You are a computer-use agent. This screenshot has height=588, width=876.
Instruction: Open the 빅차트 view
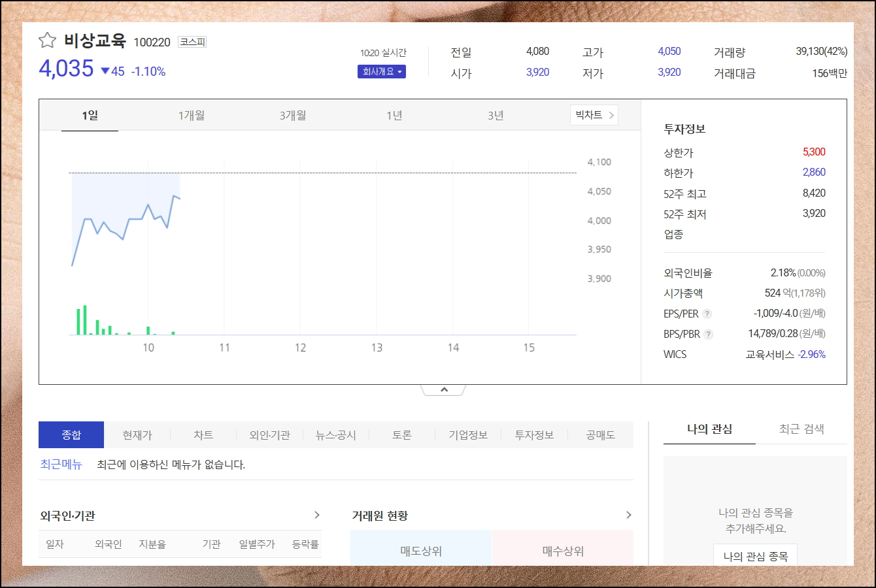[594, 115]
